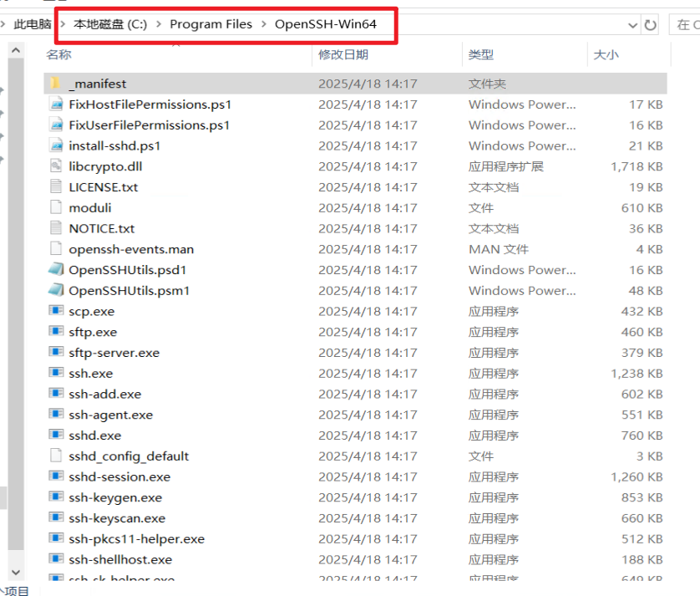Screen dimensions: 700x596
Task: Click the FixUserFilePermissions.ps1 file icon
Action: 56,125
